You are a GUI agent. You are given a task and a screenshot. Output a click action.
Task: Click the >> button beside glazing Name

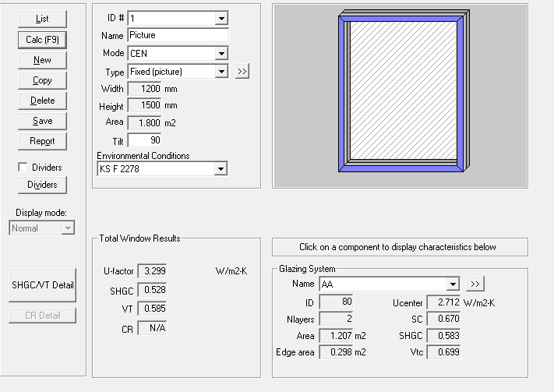coord(476,284)
